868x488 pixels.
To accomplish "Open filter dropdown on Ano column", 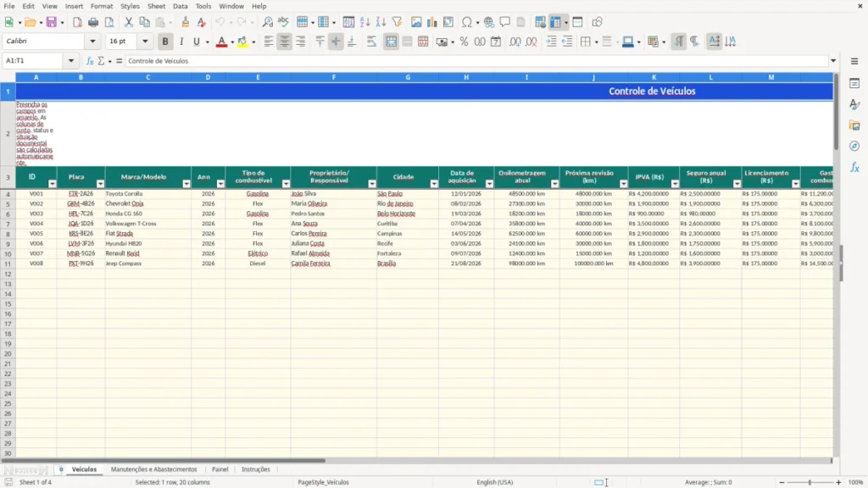I will click(x=220, y=184).
